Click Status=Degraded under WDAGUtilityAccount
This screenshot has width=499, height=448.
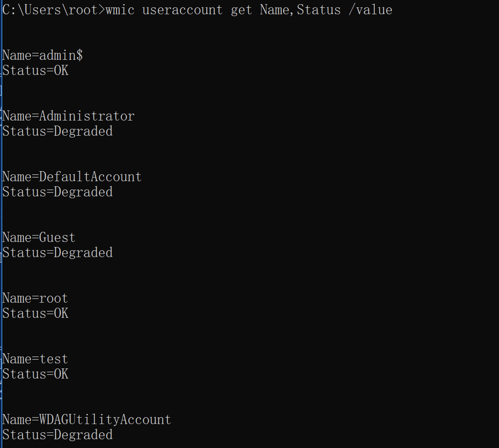pyautogui.click(x=58, y=435)
